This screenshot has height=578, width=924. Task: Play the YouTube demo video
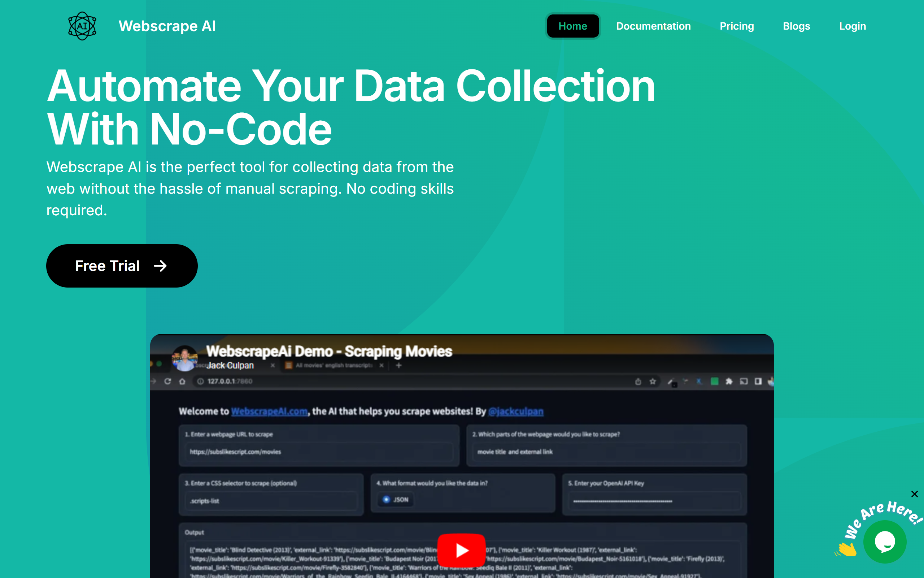coord(461,550)
